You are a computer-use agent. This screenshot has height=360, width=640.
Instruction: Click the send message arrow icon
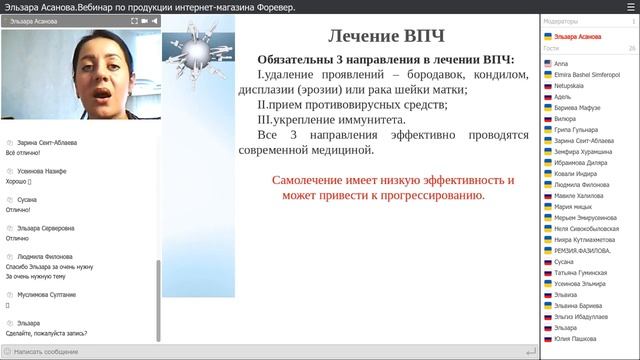[x=531, y=351]
